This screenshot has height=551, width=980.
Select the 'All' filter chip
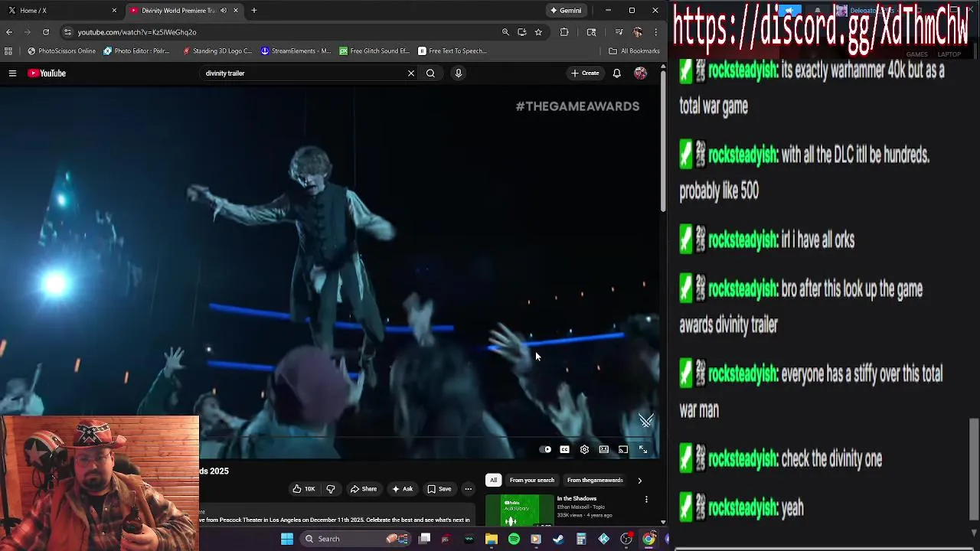(x=493, y=481)
